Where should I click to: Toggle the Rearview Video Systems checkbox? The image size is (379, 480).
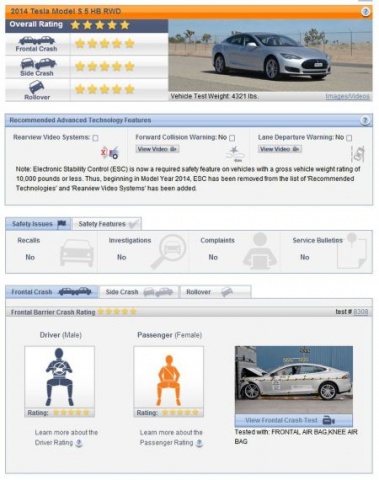[95, 138]
